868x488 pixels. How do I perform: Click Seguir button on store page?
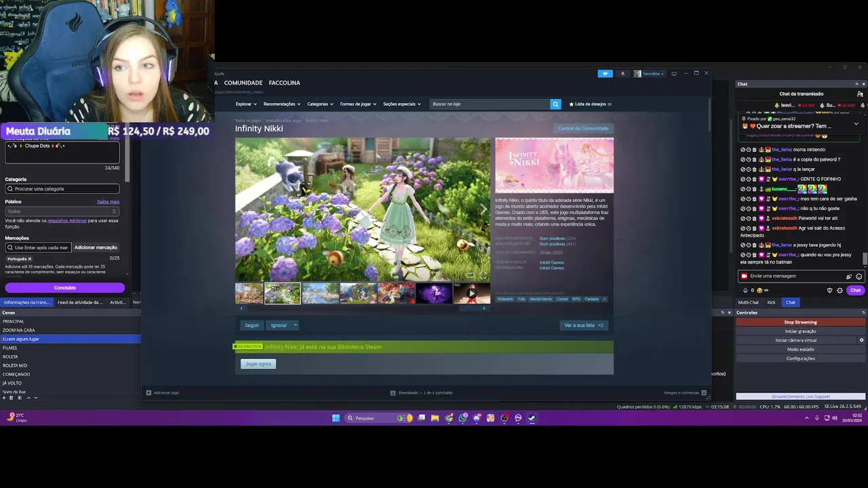pos(252,325)
